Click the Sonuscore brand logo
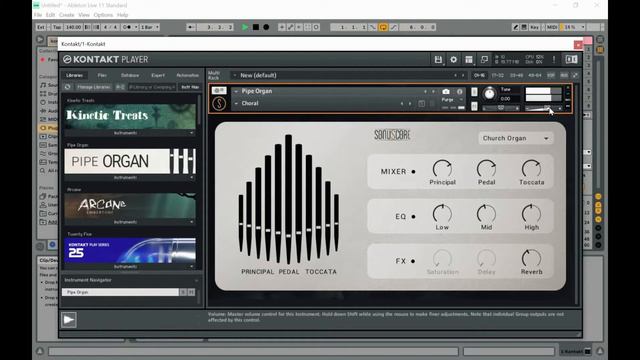The image size is (640, 360). pos(392,135)
